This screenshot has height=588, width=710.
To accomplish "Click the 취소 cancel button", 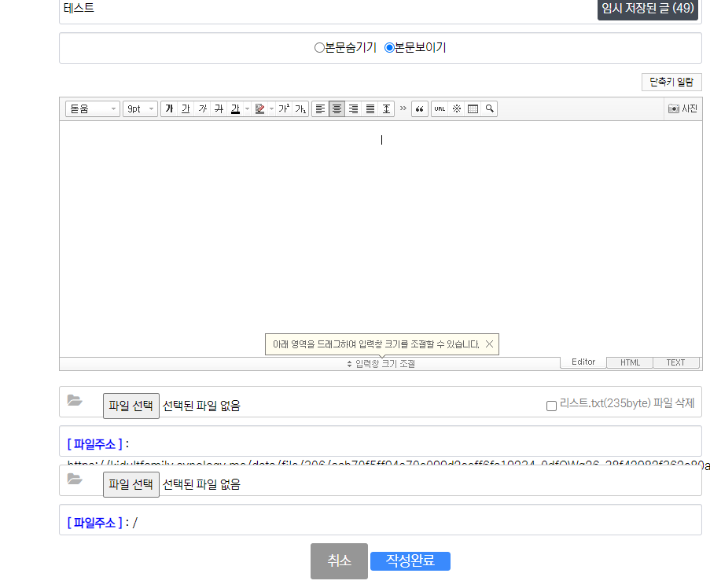I will tap(339, 561).
